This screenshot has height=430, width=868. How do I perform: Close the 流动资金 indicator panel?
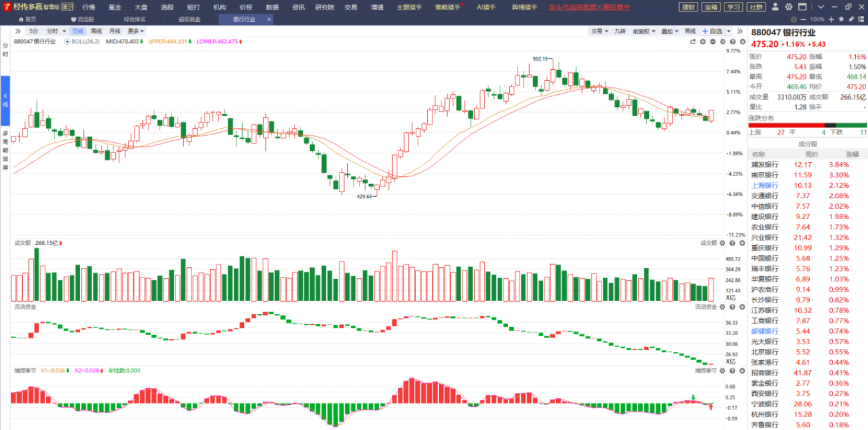pyautogui.click(x=741, y=308)
